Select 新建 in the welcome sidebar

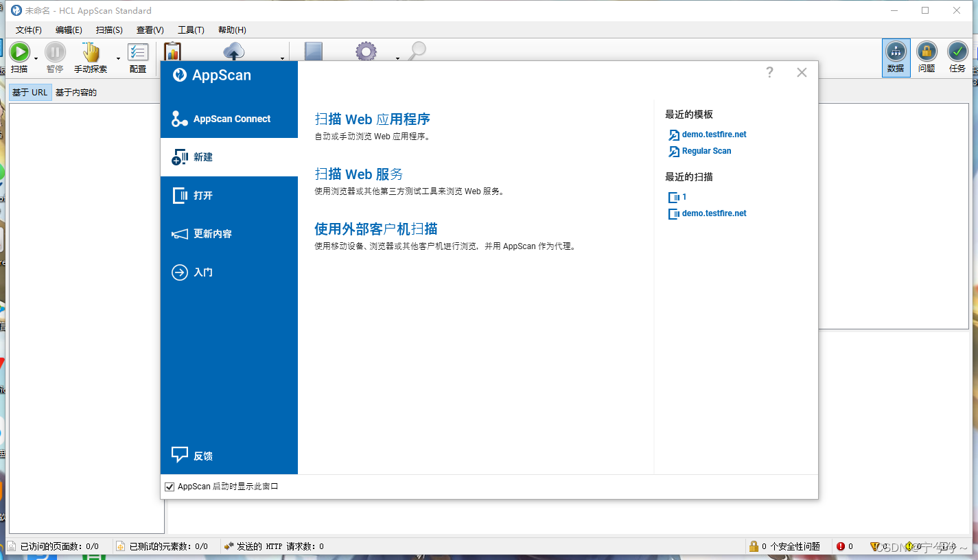[x=229, y=157]
